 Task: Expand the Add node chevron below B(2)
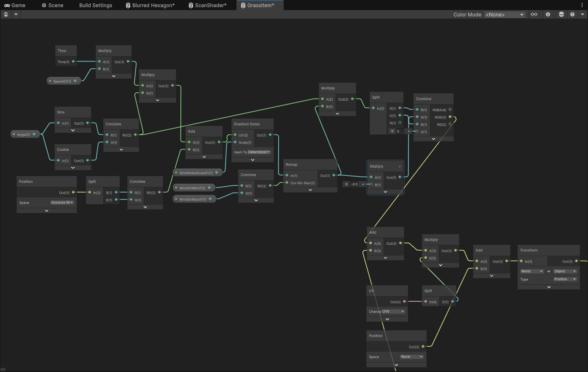pyautogui.click(x=204, y=157)
